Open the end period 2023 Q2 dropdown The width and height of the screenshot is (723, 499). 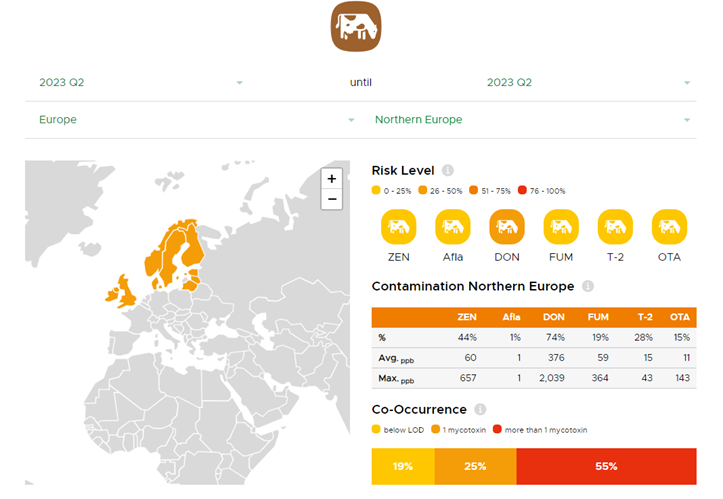pyautogui.click(x=588, y=83)
